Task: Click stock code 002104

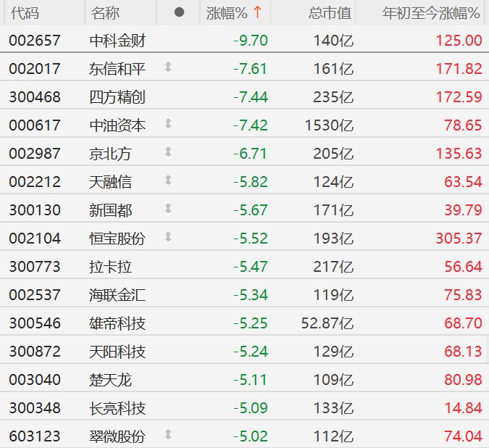Action: coord(35,238)
